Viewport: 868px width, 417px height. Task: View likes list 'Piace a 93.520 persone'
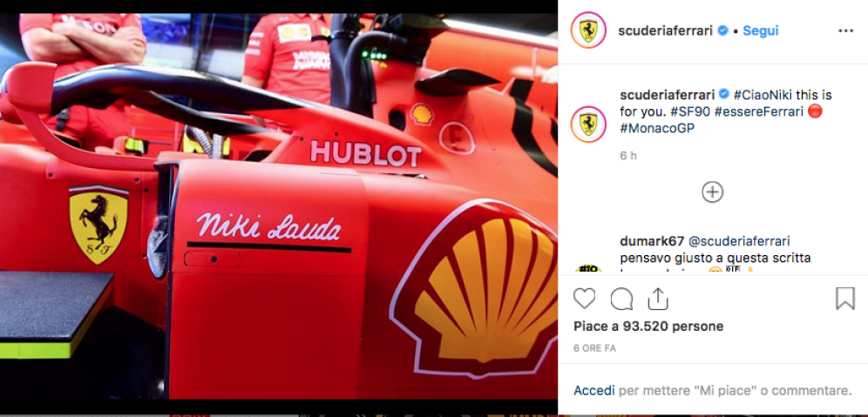[648, 326]
